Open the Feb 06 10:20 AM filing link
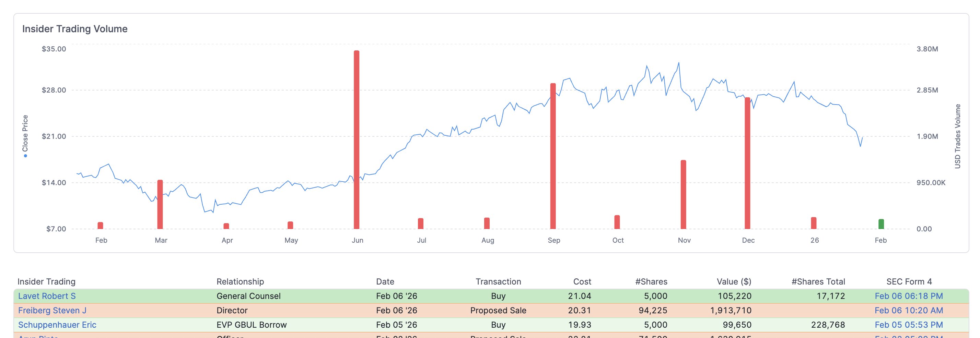 [909, 310]
